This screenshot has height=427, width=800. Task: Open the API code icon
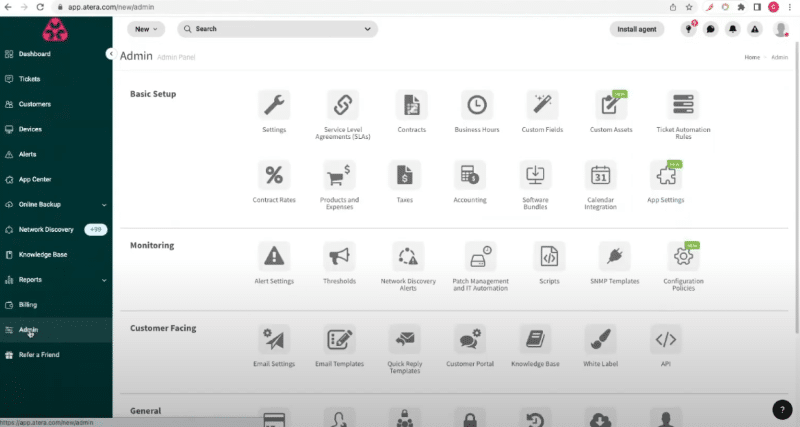666,339
